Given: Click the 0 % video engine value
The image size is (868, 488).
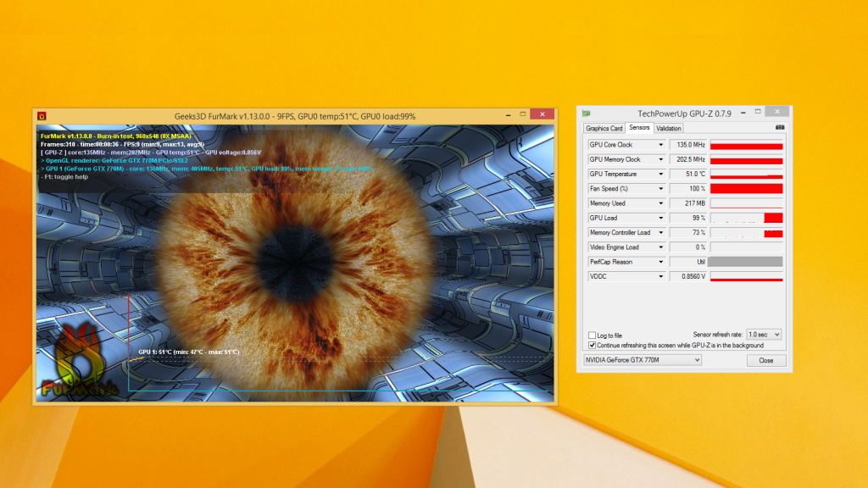Looking at the screenshot, I should click(688, 247).
